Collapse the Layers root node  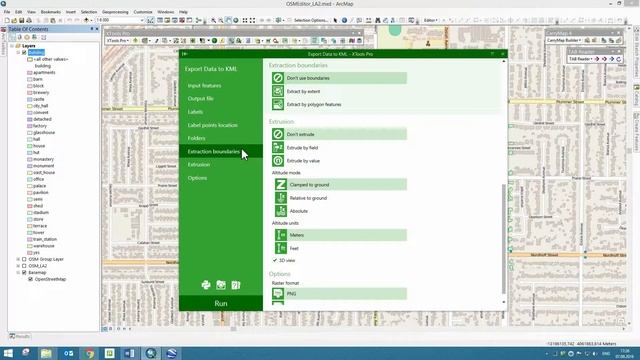[x=12, y=46]
